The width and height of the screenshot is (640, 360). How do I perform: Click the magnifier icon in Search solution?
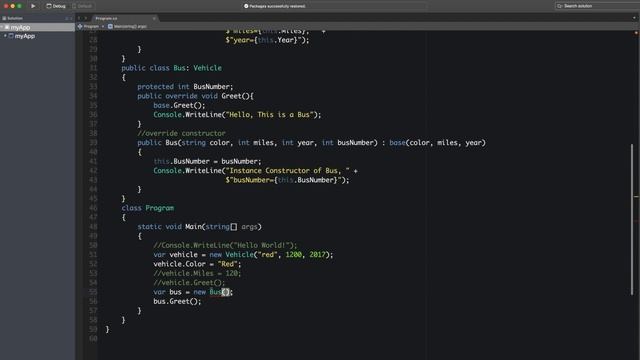560,6
